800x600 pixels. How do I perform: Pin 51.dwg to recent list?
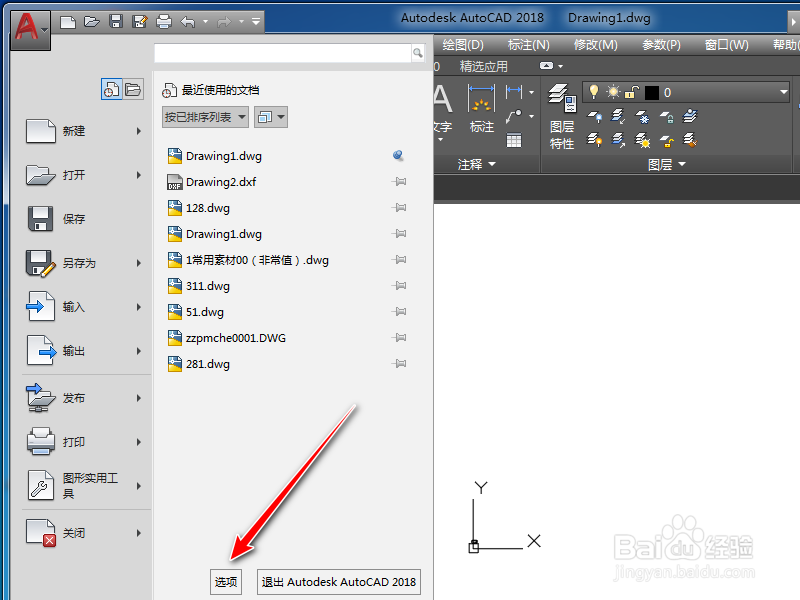click(x=399, y=312)
